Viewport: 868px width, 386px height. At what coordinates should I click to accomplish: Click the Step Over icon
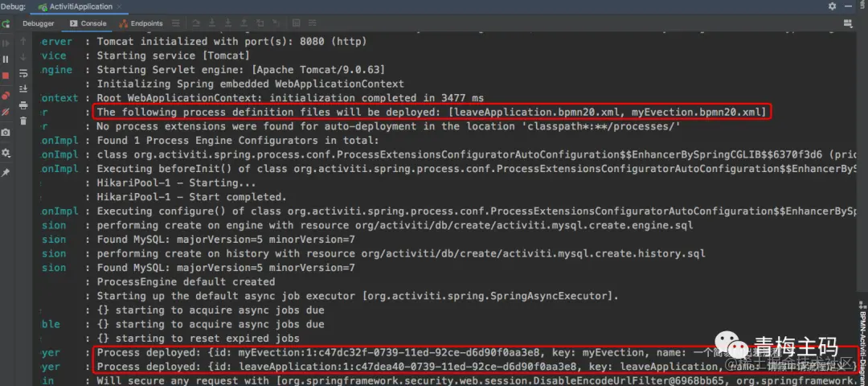[196, 23]
